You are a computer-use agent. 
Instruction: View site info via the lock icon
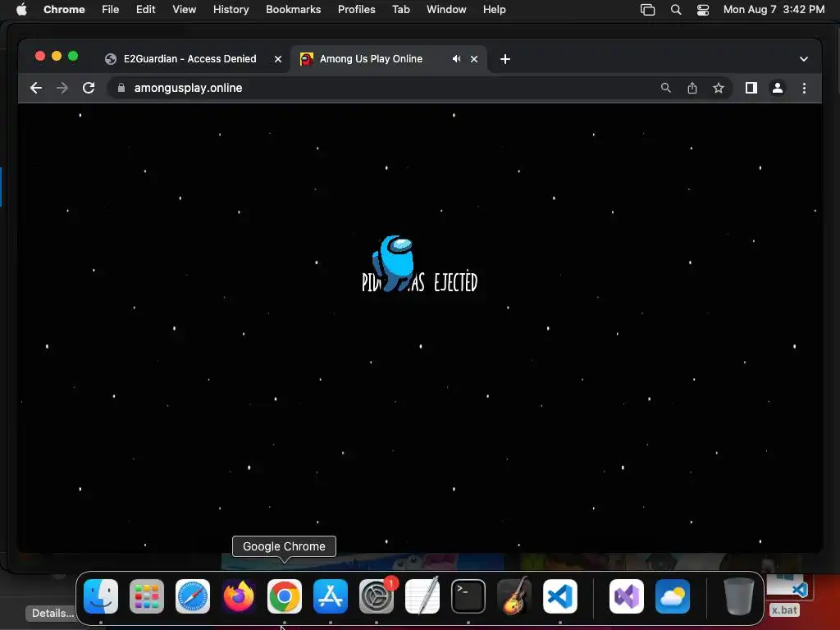coord(121,88)
